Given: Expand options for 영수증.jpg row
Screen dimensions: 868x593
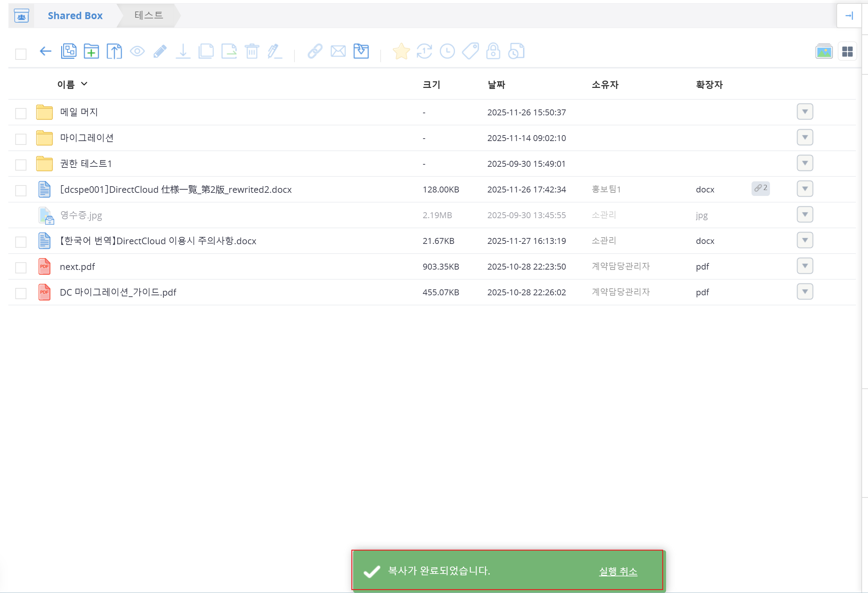Looking at the screenshot, I should (x=804, y=215).
